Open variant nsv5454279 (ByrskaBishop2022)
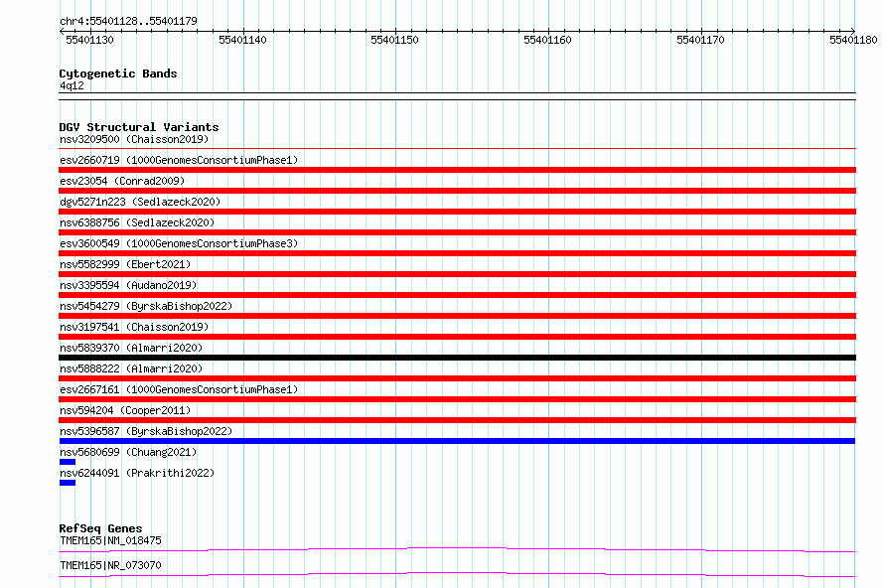884x588 pixels. point(146,306)
